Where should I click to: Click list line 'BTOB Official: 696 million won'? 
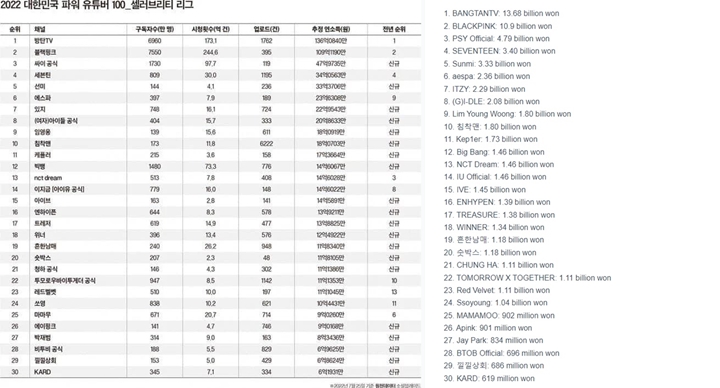point(501,353)
